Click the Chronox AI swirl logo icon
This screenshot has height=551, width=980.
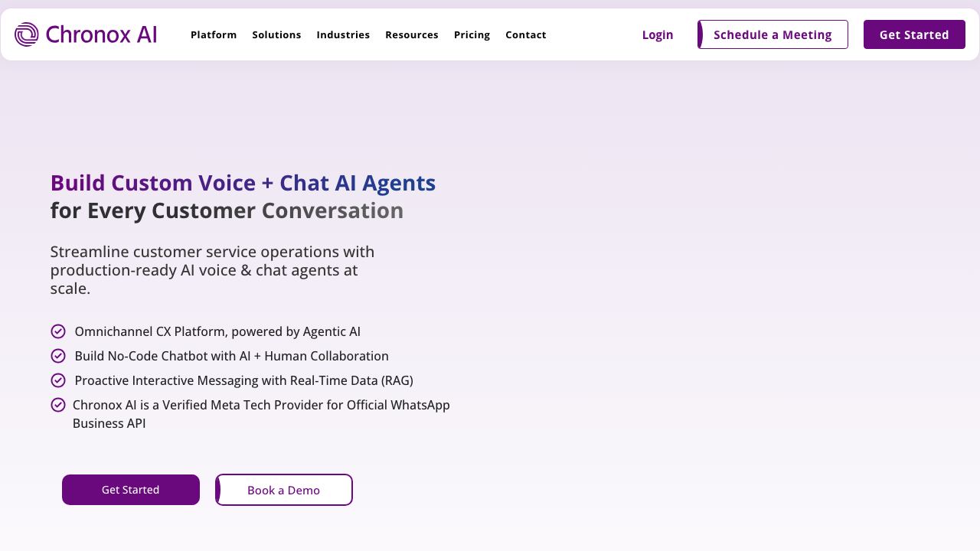click(x=26, y=34)
